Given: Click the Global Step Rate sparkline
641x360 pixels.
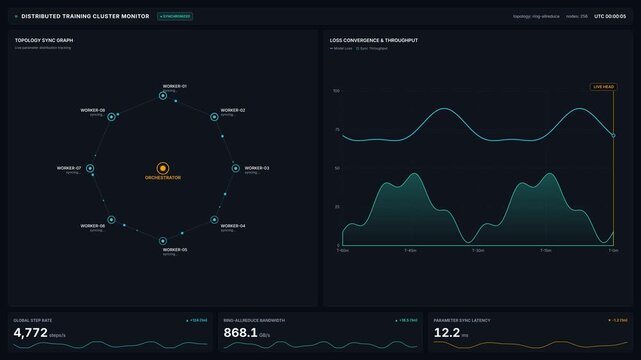Looking at the screenshot, I should pos(110,344).
